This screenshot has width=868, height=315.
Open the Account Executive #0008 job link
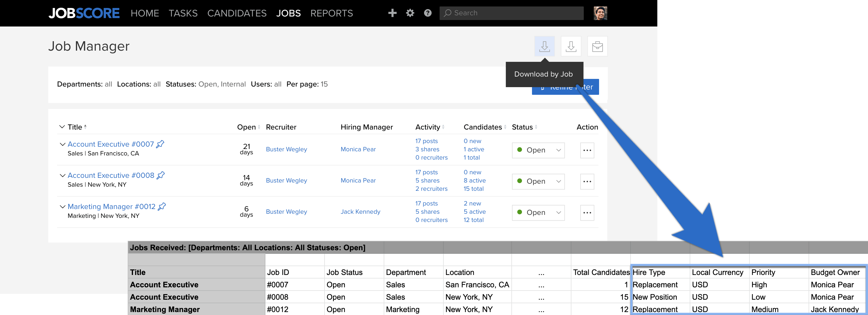click(111, 175)
